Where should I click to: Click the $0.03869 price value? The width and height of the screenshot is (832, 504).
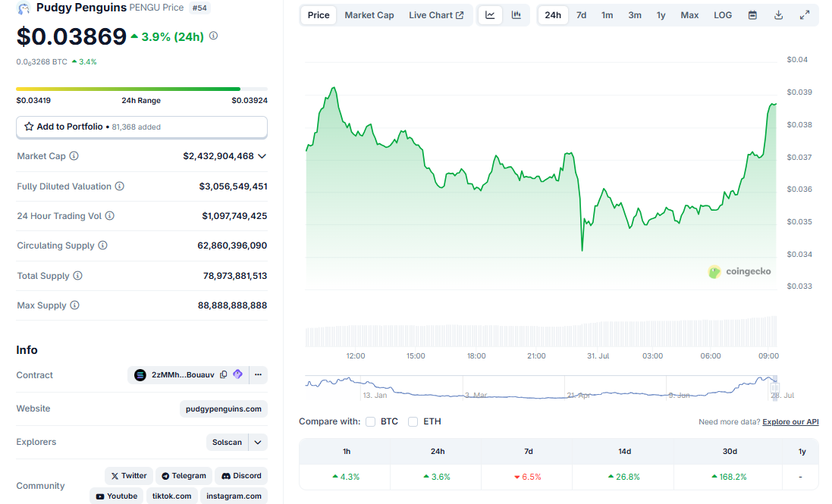(x=71, y=36)
